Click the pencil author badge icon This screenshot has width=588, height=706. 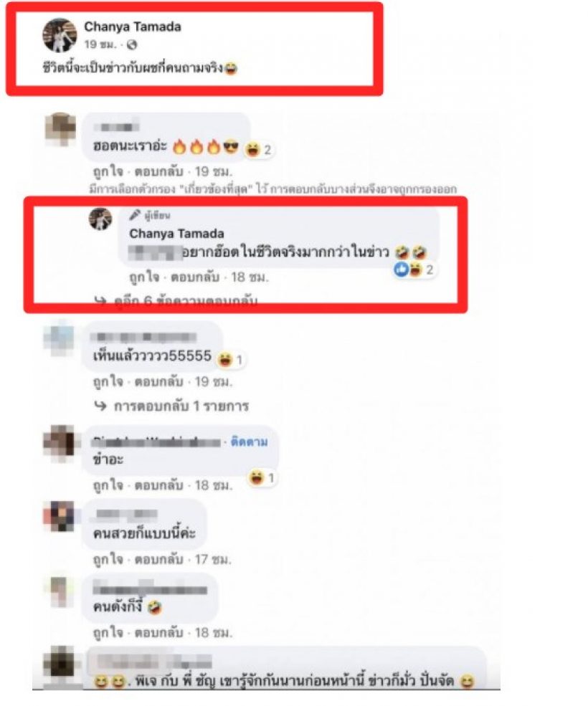[x=135, y=215]
